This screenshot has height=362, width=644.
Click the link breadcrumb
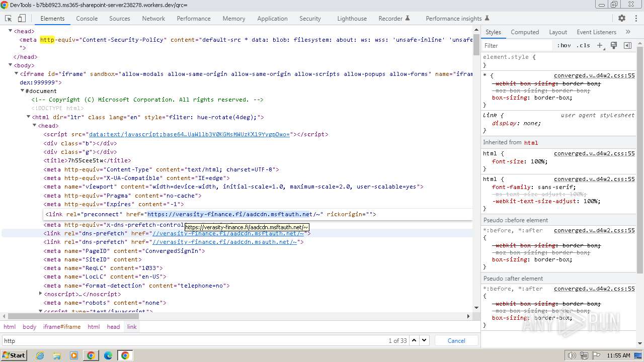(x=132, y=326)
